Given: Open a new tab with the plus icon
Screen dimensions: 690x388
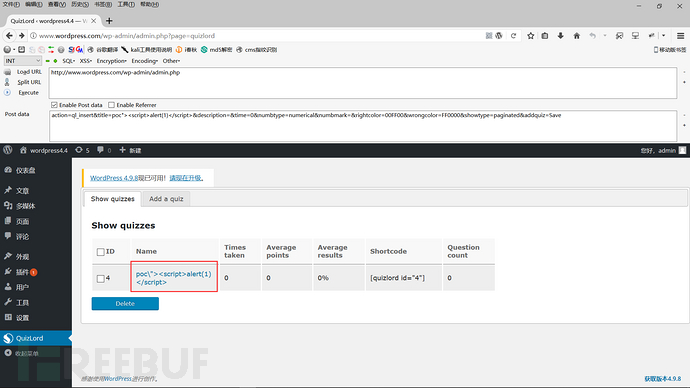Looking at the screenshot, I should (x=109, y=21).
